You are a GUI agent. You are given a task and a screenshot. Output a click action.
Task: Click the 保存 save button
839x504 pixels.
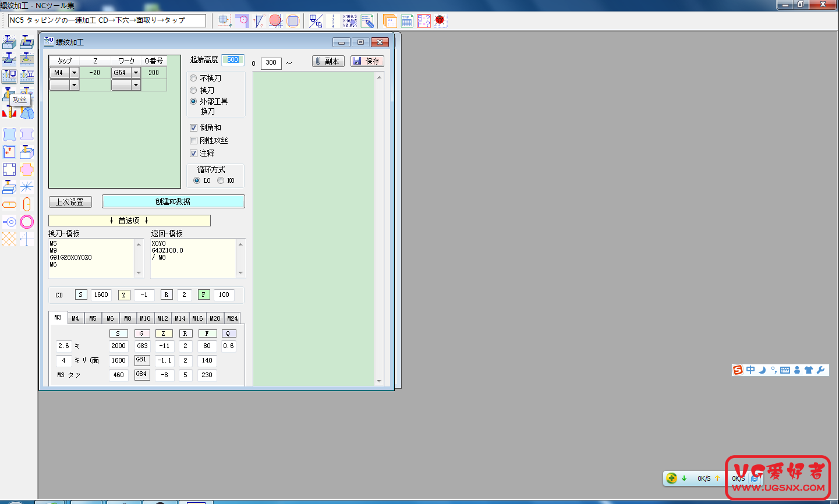click(x=367, y=61)
